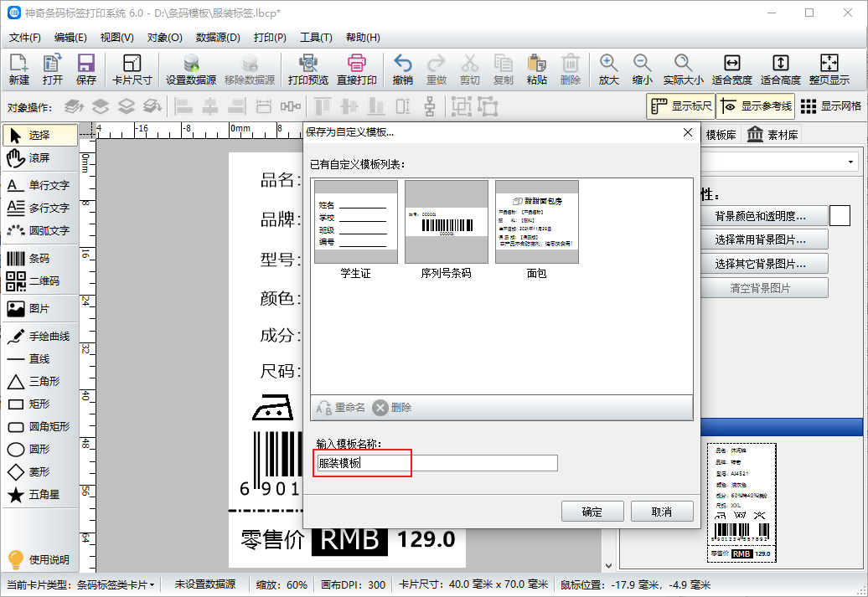Select the 学生证 template thumbnail
Viewport: 868px width, 597px height.
coord(355,222)
